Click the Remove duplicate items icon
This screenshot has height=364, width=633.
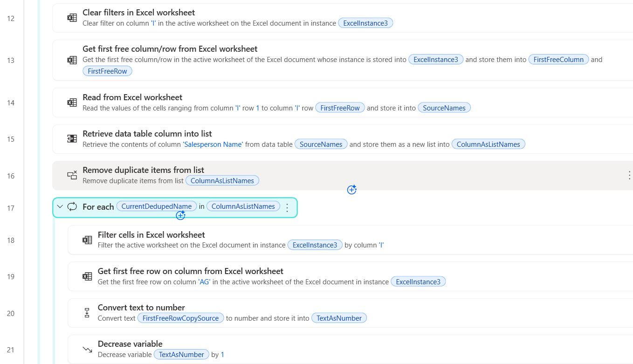(x=72, y=175)
